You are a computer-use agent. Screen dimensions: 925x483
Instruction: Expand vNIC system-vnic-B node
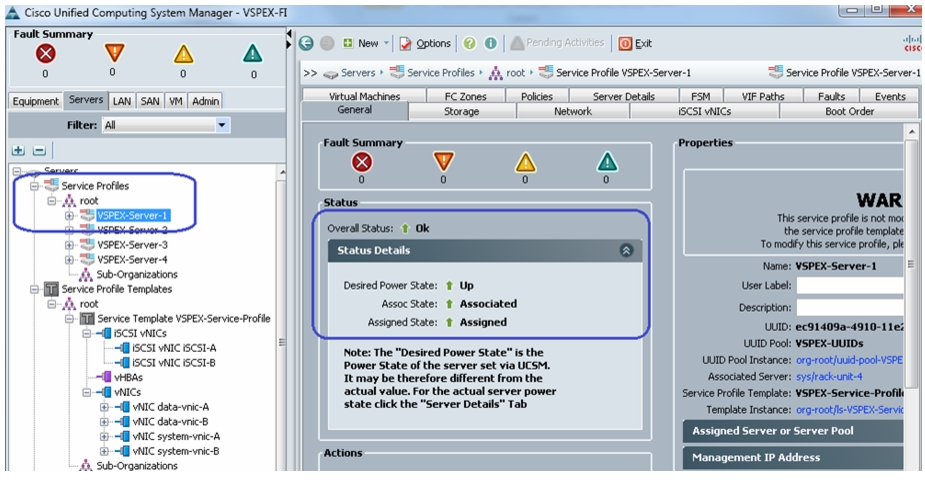(x=104, y=452)
